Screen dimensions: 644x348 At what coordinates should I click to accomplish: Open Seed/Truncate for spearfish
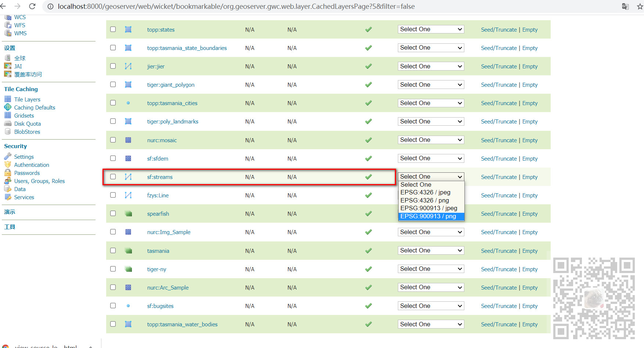tap(499, 214)
